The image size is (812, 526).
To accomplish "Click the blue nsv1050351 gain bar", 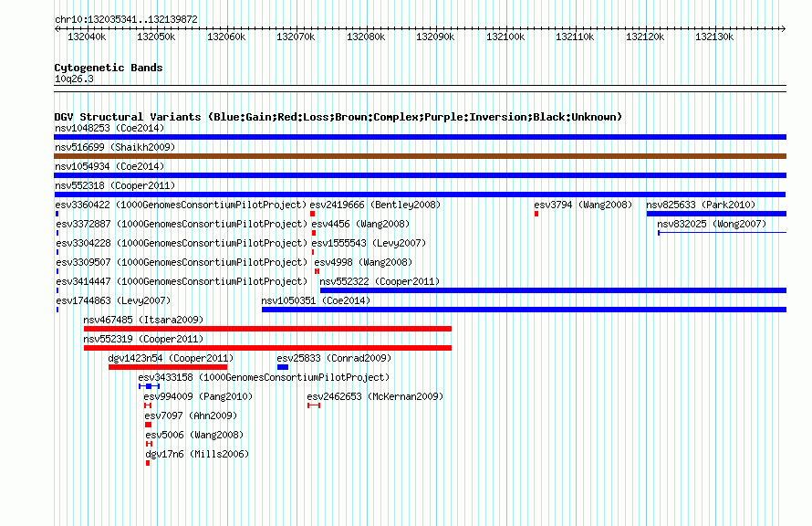I will pyautogui.click(x=524, y=310).
